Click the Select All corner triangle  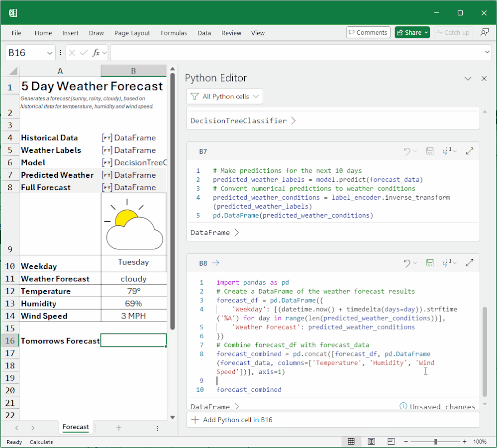[x=12, y=71]
